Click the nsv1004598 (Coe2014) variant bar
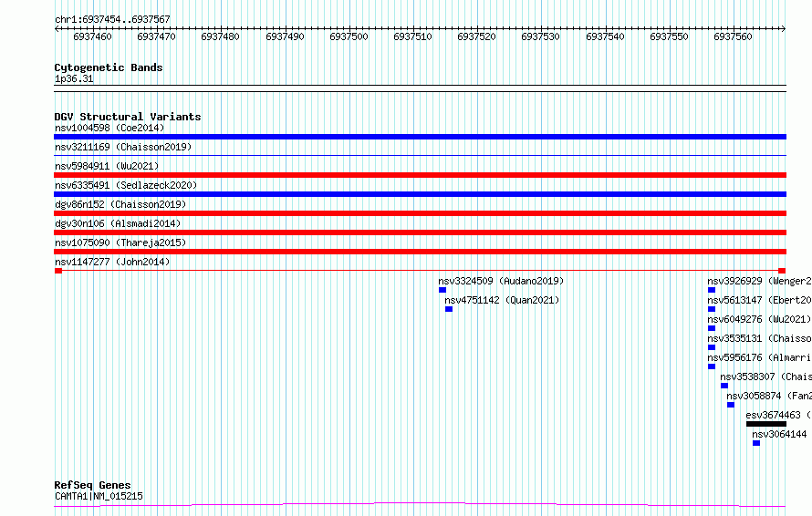Image resolution: width=812 pixels, height=516 pixels. point(420,137)
